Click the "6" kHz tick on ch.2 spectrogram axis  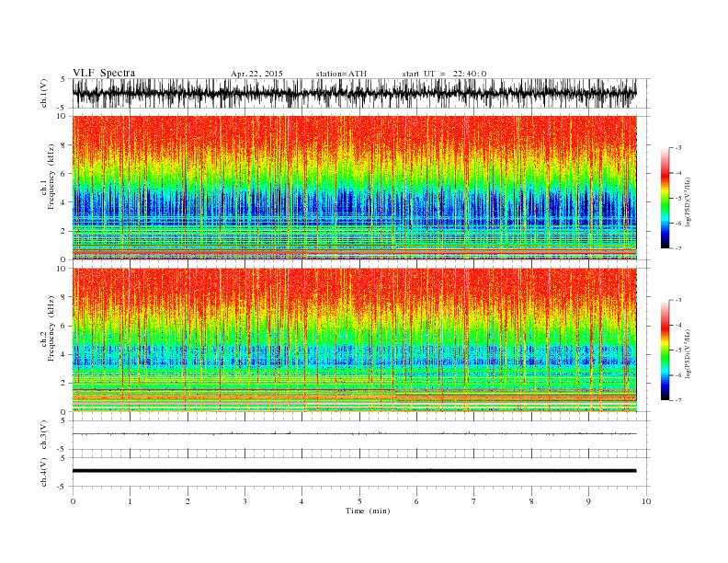[64, 326]
